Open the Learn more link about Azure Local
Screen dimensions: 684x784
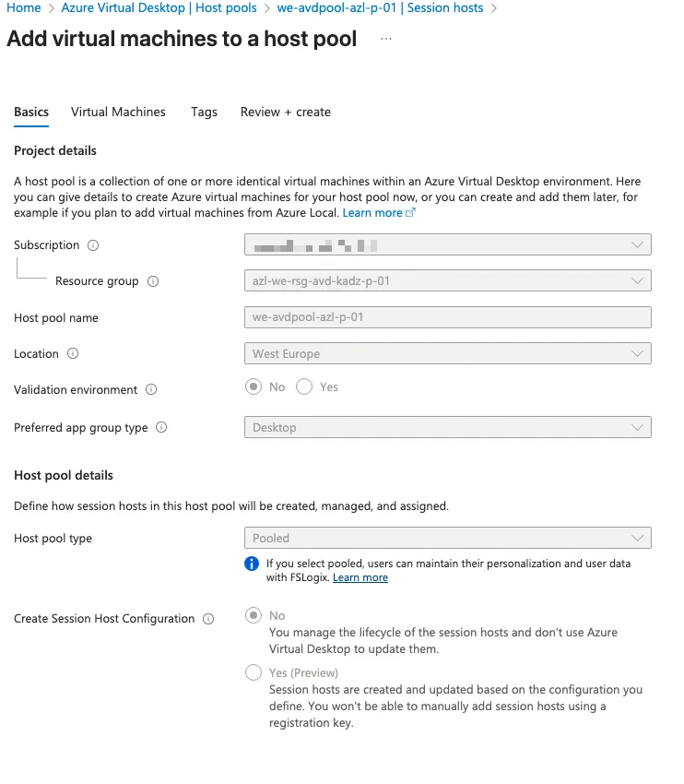tap(372, 213)
